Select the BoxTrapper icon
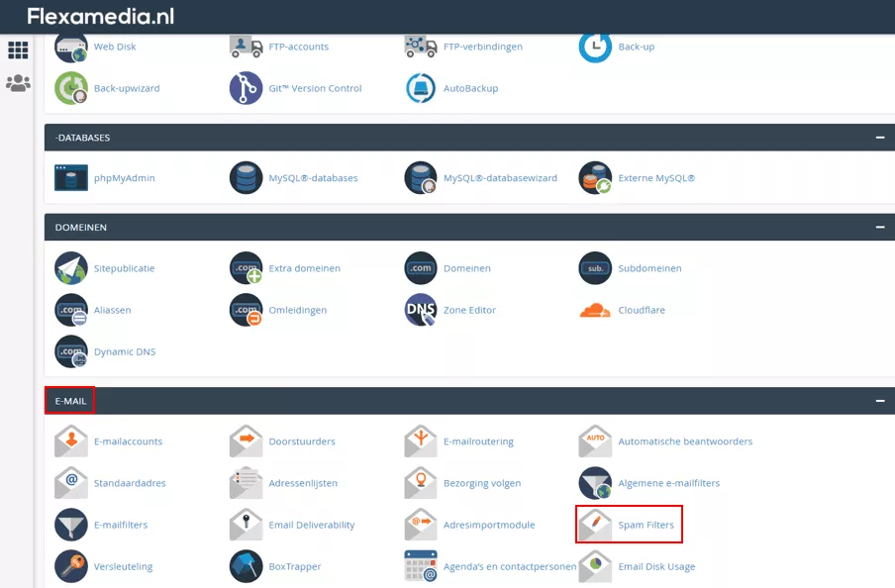Image resolution: width=895 pixels, height=588 pixels. 246,566
